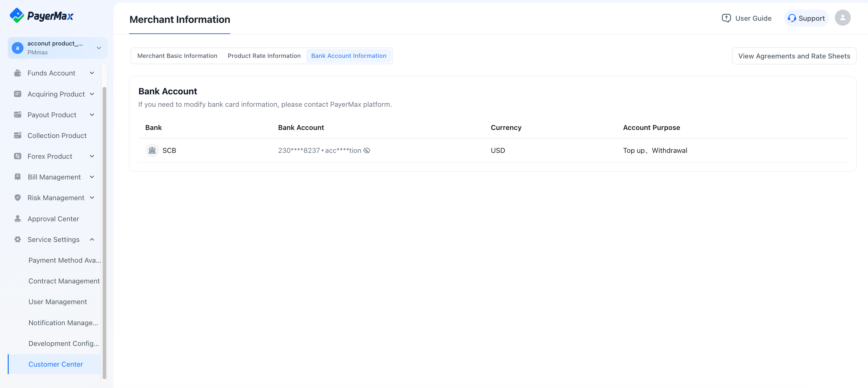Expand the Risk Management chevron
This screenshot has height=388, width=868.
click(x=92, y=198)
